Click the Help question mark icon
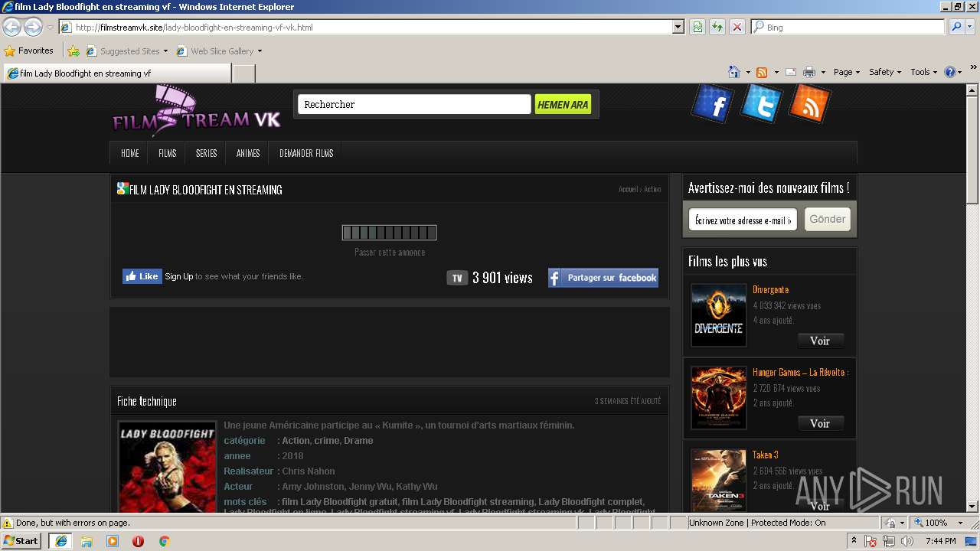This screenshot has height=551, width=980. pyautogui.click(x=950, y=72)
